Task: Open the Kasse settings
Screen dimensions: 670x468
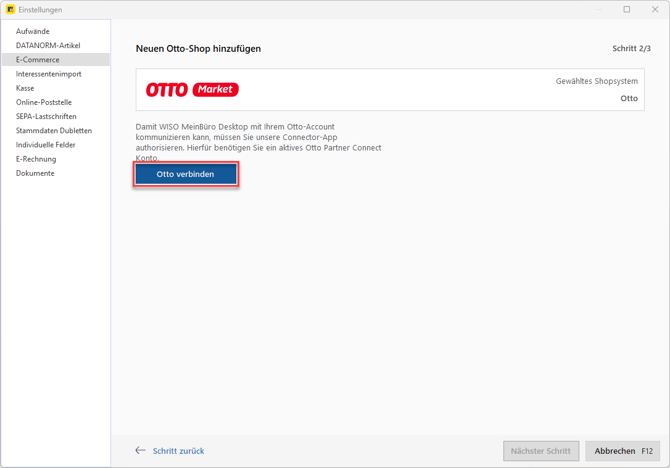Action: pyautogui.click(x=25, y=88)
